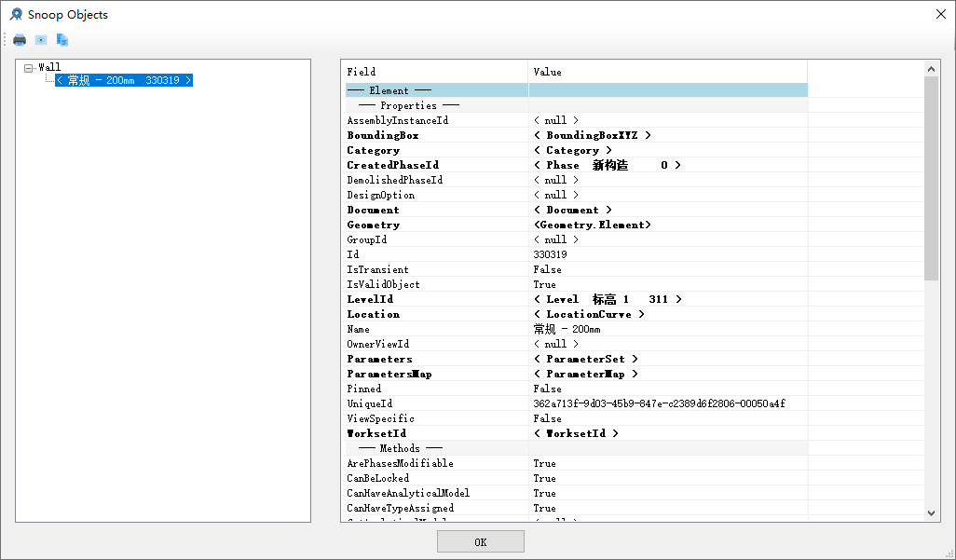
Task: Select the CanBeLocked field
Action: (x=378, y=478)
